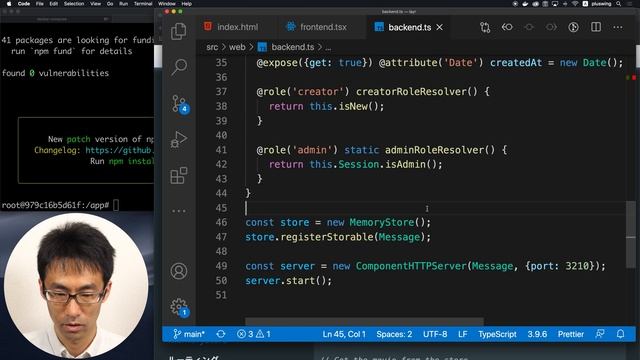Open editor More Actions ellipsis menu

(x=618, y=27)
